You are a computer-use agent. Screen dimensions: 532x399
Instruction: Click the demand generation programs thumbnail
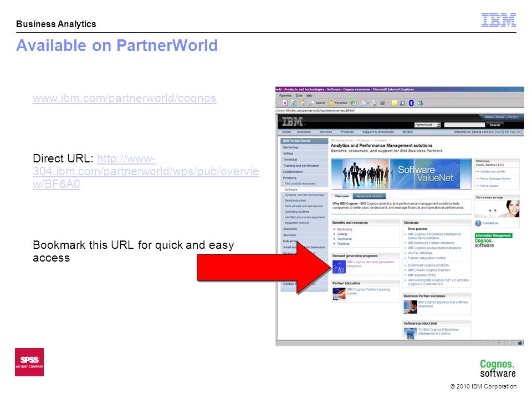pos(339,267)
